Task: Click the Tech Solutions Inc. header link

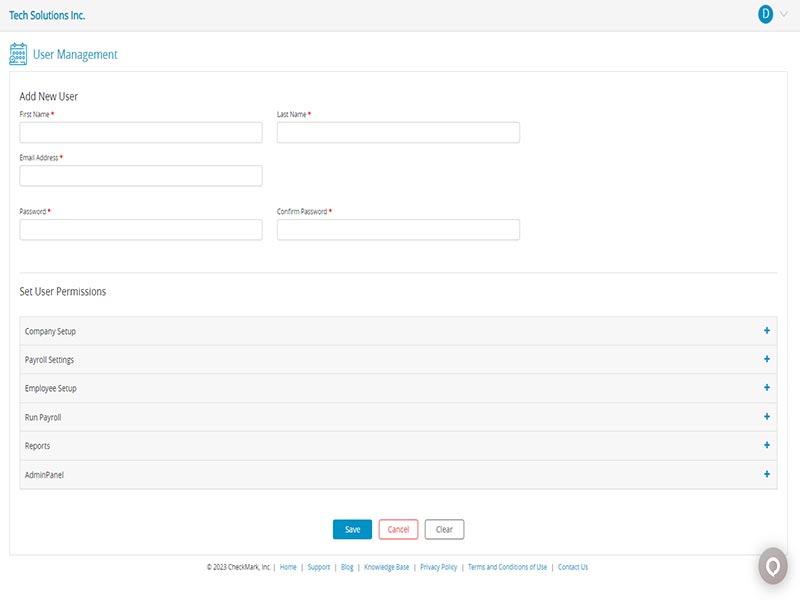Action: (x=47, y=16)
